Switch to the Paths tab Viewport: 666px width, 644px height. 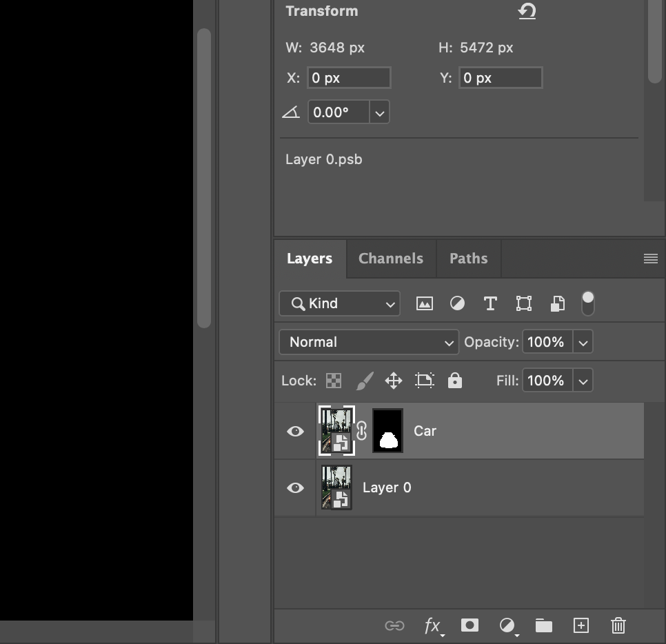[x=469, y=259]
